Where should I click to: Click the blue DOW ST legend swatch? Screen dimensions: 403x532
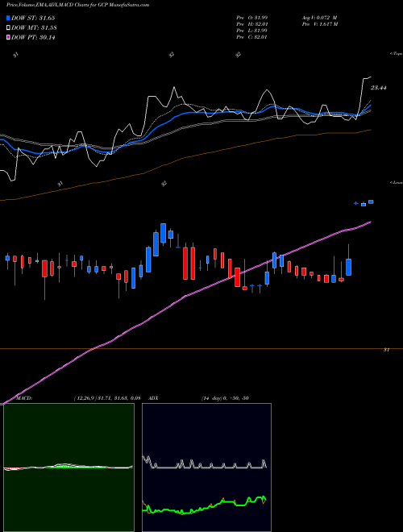pyautogui.click(x=8, y=18)
